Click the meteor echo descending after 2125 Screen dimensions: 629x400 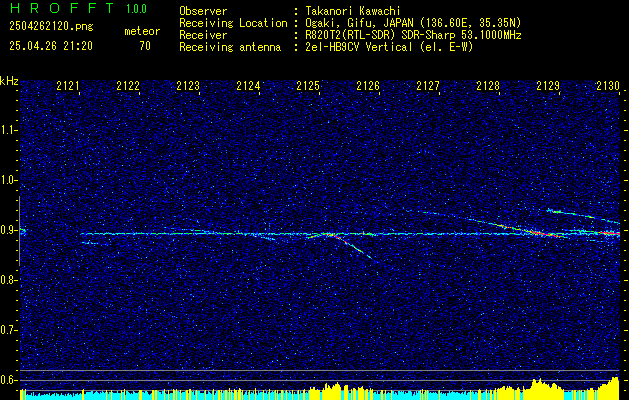353,246
